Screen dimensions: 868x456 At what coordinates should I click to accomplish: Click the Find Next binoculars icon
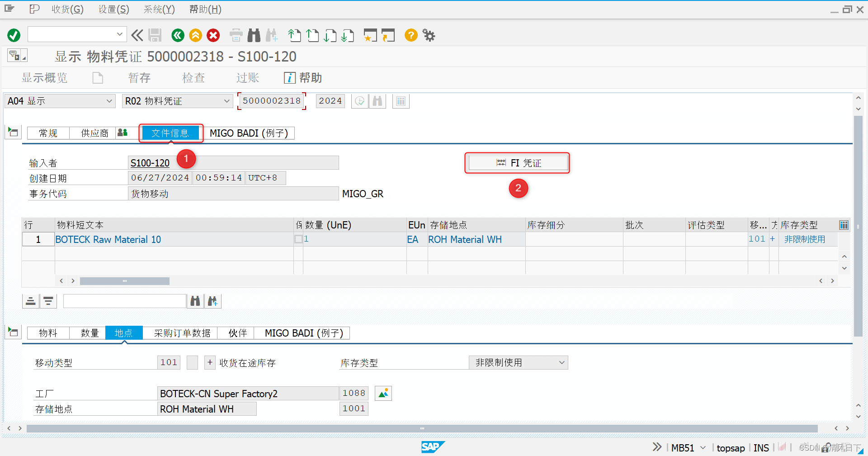pyautogui.click(x=272, y=35)
